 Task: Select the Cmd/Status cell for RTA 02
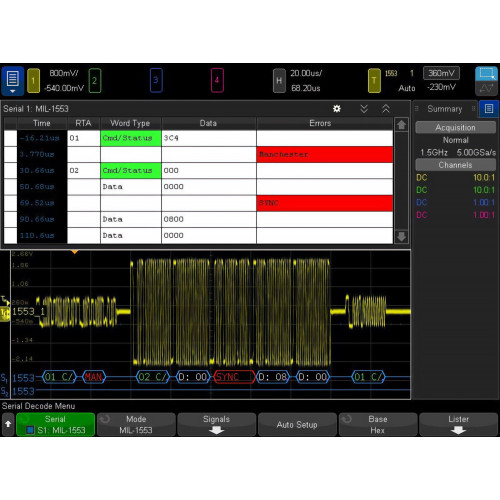tap(131, 171)
